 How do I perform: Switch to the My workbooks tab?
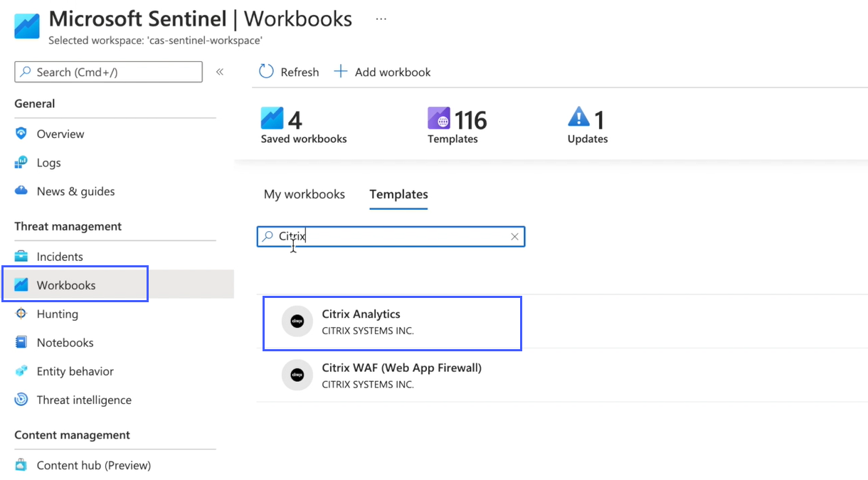(x=305, y=194)
